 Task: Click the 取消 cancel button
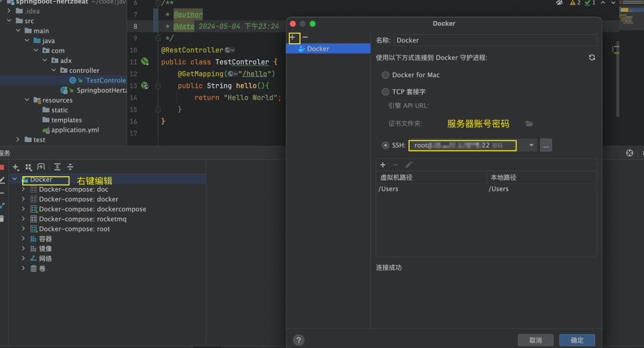[x=535, y=340]
